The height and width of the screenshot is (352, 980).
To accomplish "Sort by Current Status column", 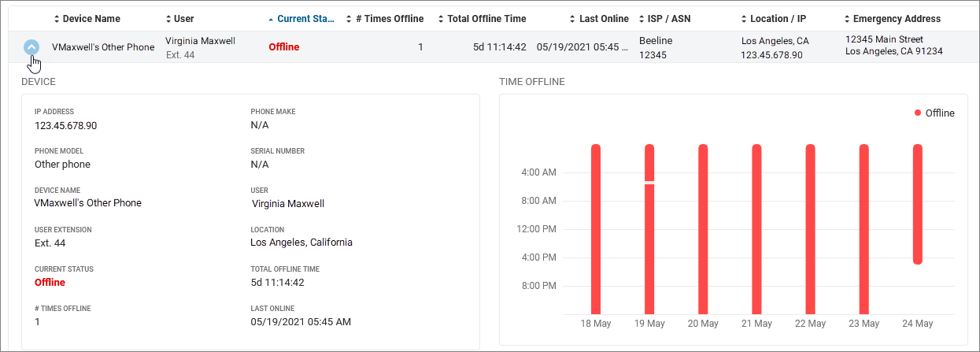I will (305, 18).
